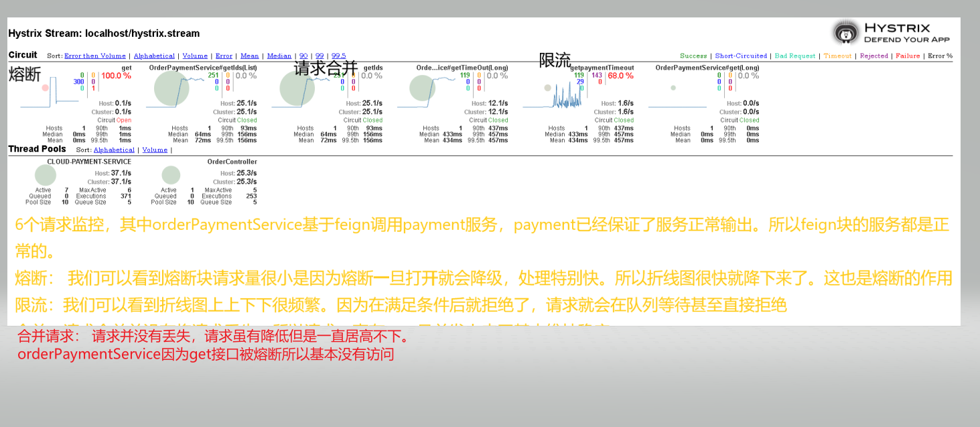Select the Orde...ice#getTimeOut(Long) circuit title

(x=462, y=68)
